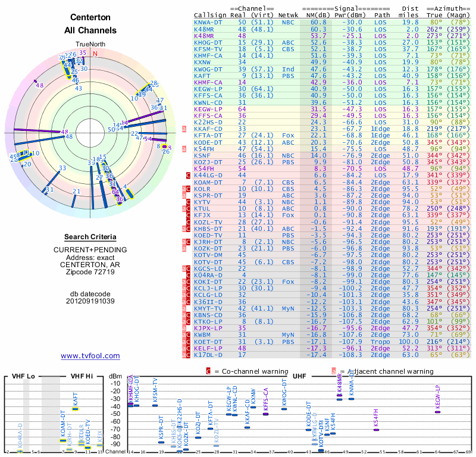This screenshot has width=476, height=457.
Task: Click the co-channel C marker beside KFJX
Action: (188, 215)
